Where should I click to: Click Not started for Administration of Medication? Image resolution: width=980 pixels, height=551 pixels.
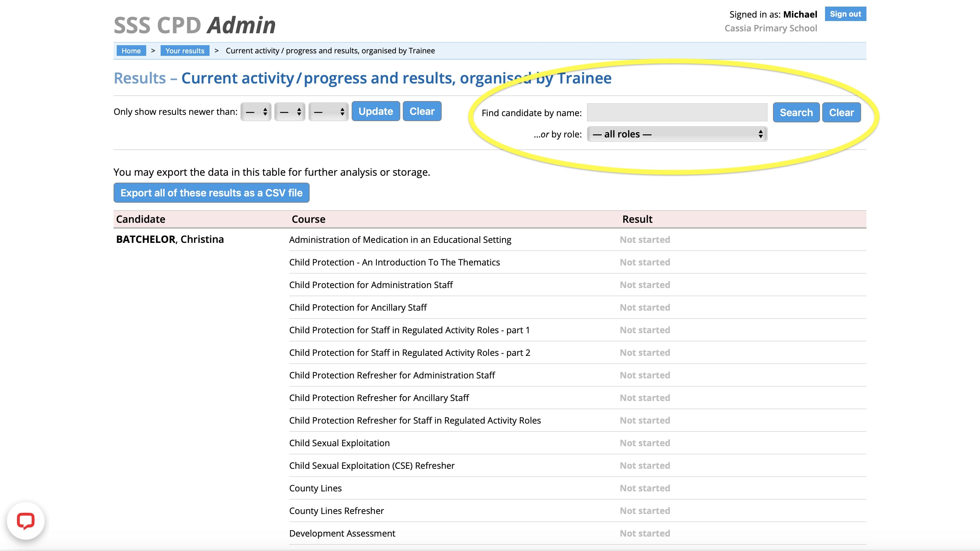(x=645, y=240)
